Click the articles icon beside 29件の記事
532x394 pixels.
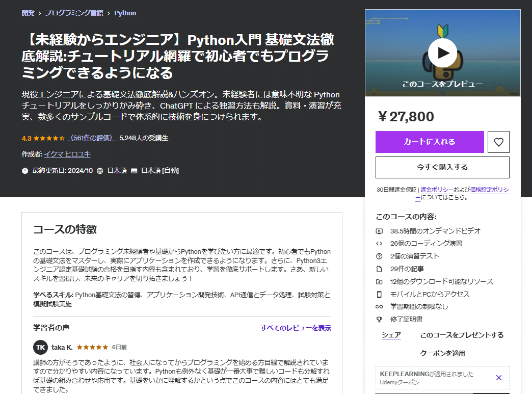click(379, 269)
